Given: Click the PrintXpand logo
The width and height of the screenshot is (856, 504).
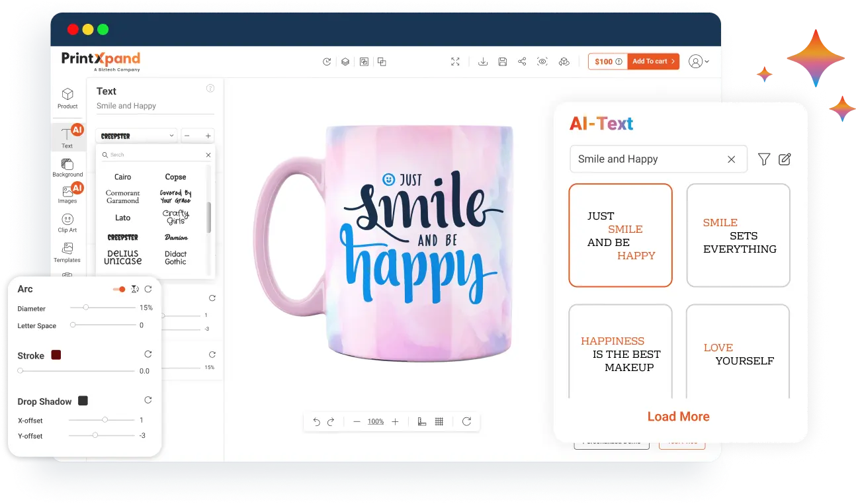Looking at the screenshot, I should point(101,61).
